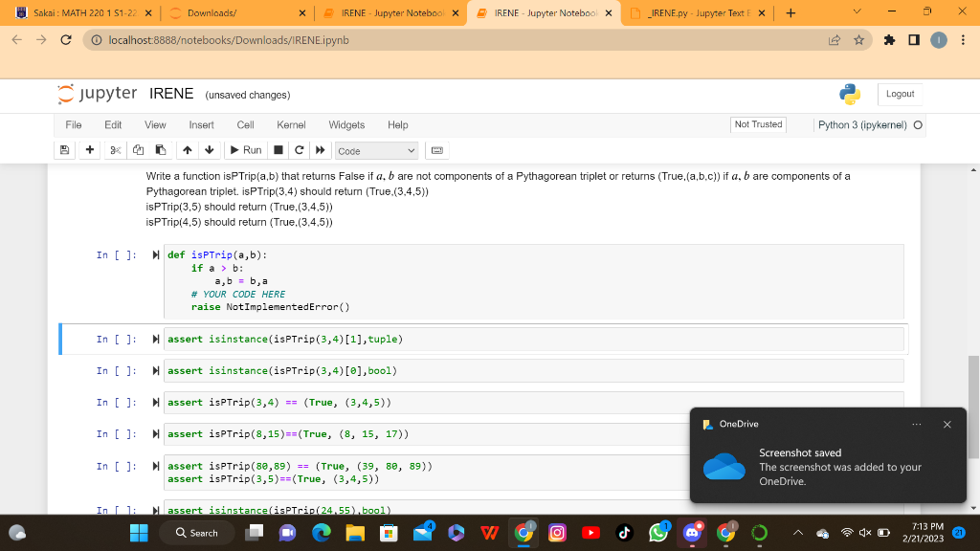Paste cells below using the toolbar icon
Viewport: 980px width, 551px height.
point(160,150)
